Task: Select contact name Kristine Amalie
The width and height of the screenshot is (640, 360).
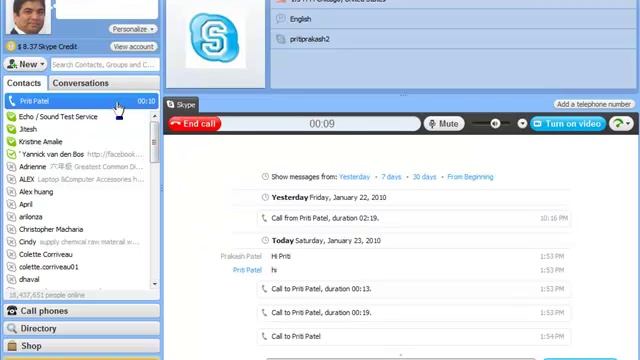Action: [40, 142]
